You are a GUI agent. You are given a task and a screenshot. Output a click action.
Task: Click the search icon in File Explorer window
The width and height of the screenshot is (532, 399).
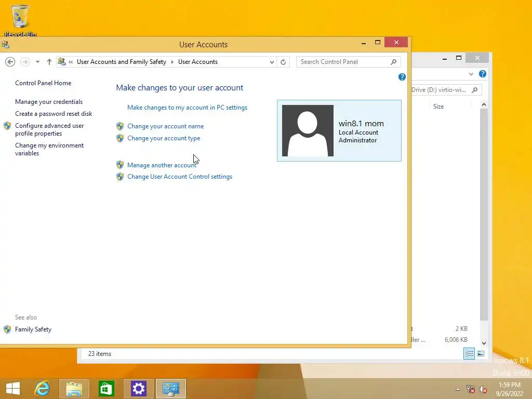click(475, 90)
